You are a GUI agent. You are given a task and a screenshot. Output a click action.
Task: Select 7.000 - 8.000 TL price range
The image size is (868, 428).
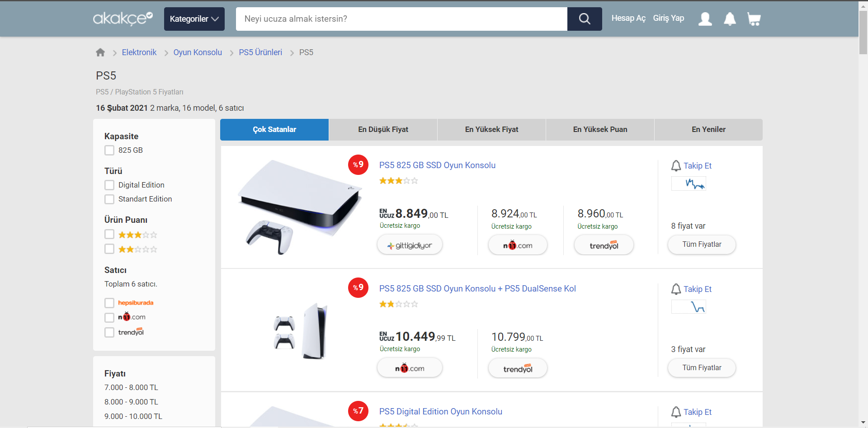click(131, 388)
